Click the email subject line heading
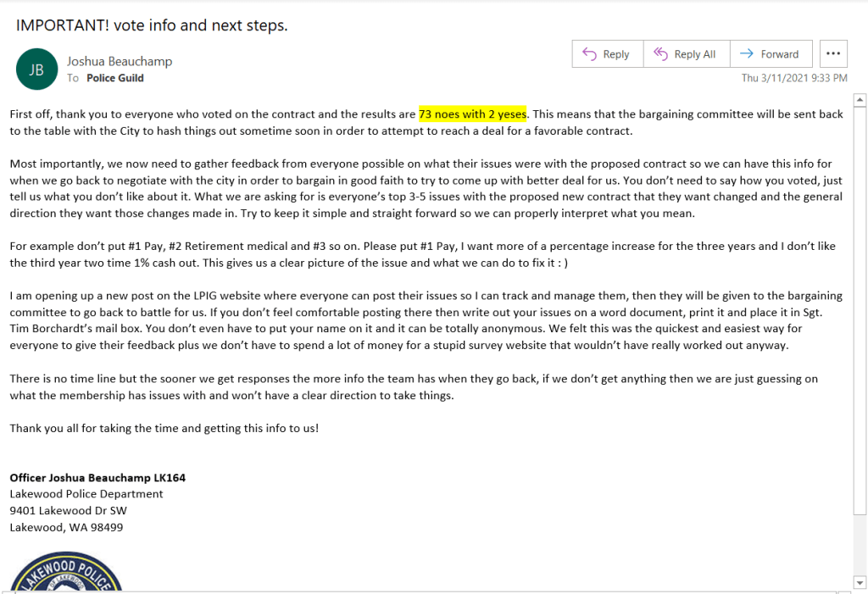This screenshot has width=868, height=594. (152, 25)
